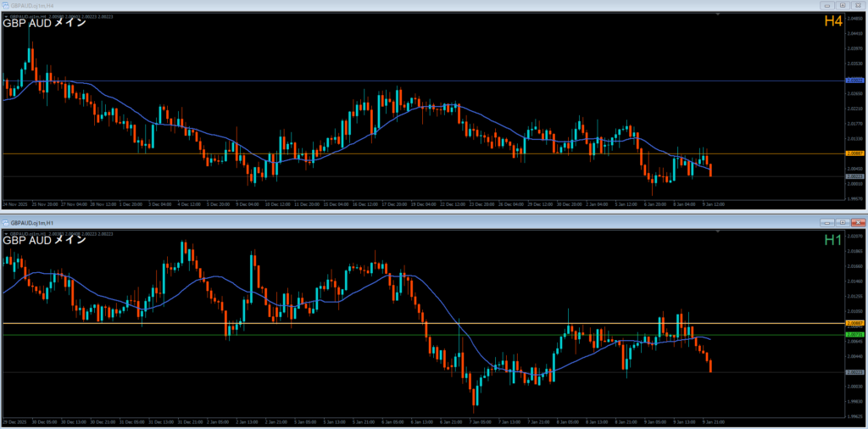This screenshot has width=868, height=429.
Task: Maximize the H1 chart window
Action: click(x=843, y=220)
